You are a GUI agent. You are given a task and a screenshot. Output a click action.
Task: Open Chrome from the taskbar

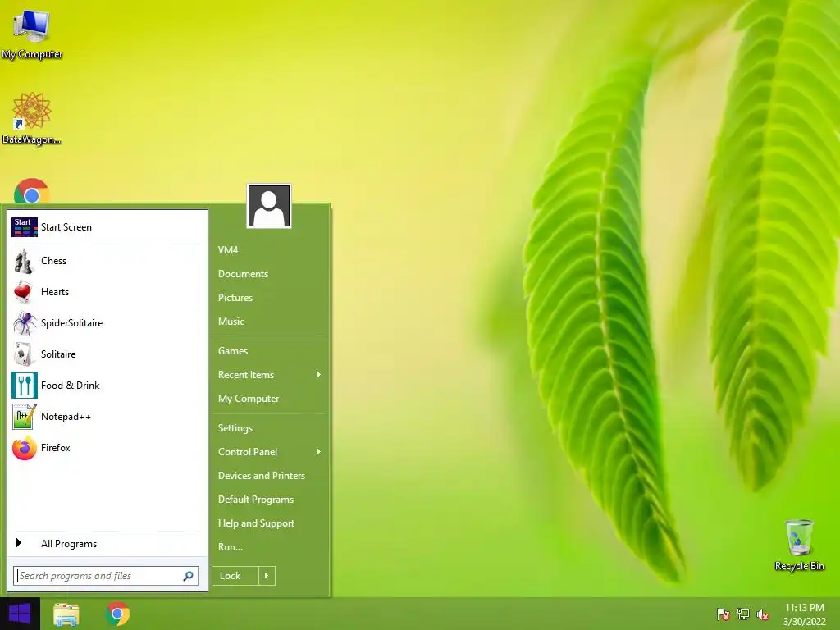click(118, 614)
